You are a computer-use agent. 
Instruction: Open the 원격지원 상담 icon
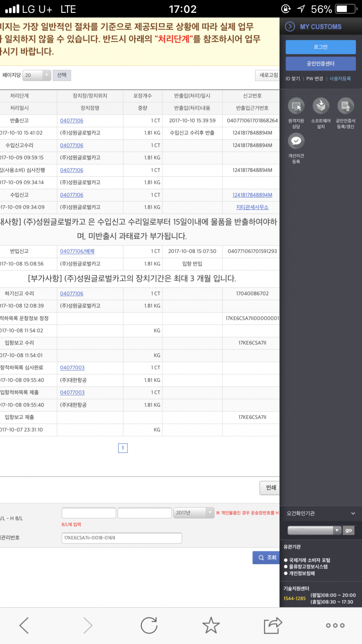(x=296, y=106)
